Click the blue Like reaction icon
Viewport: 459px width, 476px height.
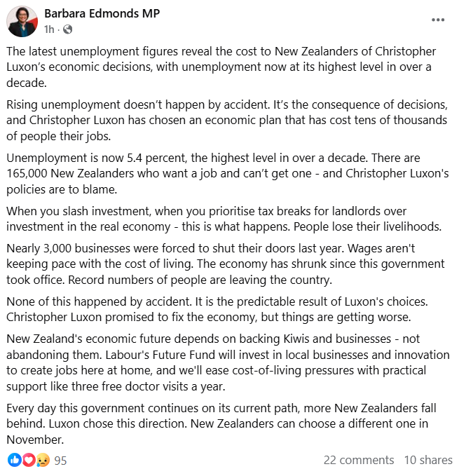coord(14,460)
